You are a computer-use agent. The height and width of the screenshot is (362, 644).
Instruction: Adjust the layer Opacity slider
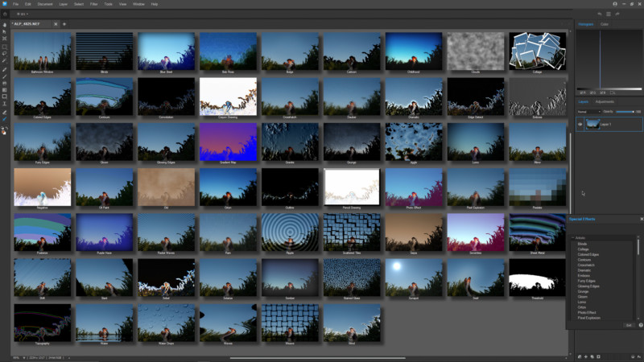pos(626,112)
